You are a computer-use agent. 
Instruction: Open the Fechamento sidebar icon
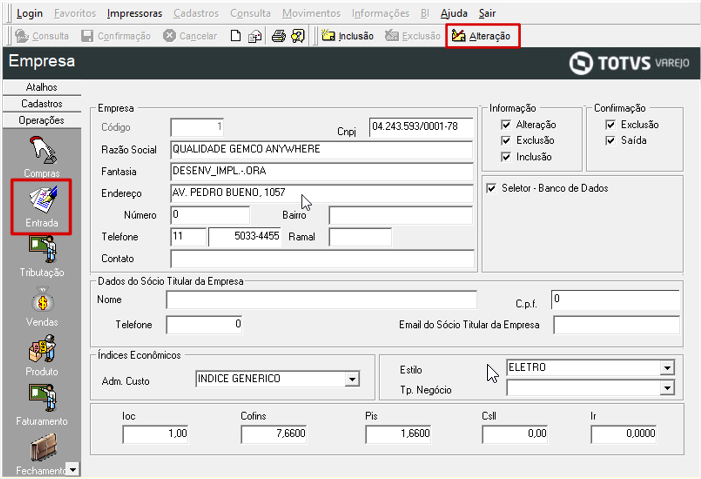click(42, 449)
